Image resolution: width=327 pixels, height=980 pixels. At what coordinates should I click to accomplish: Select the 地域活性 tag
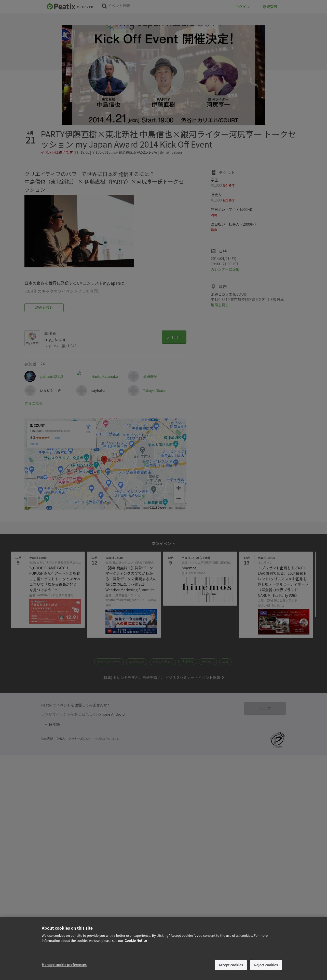point(187,661)
